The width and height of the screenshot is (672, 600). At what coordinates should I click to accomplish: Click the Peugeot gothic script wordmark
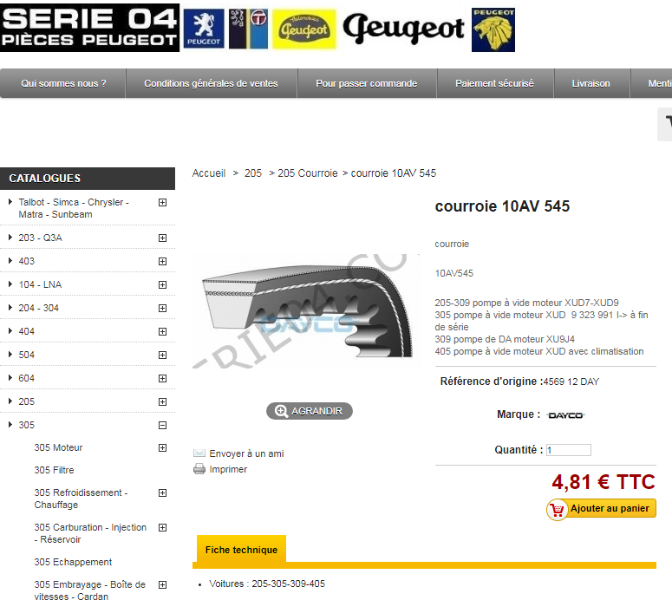403,28
